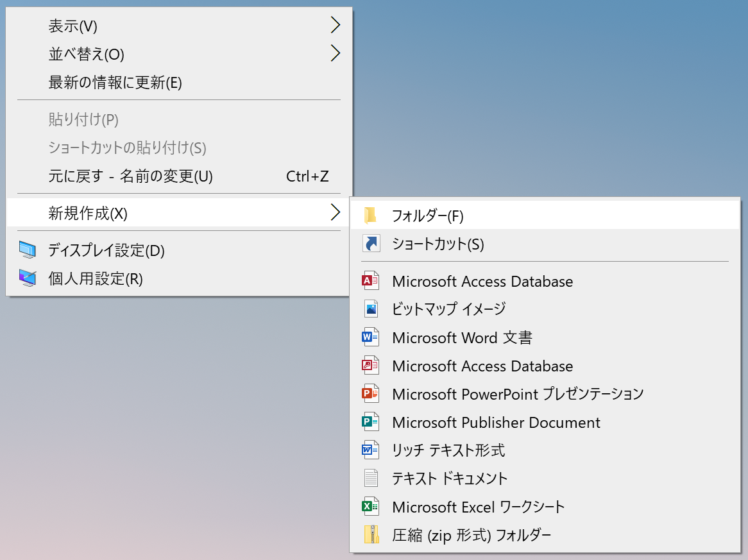
Task: Click the plain text file icon beside テキスト ドキュメント
Action: click(x=371, y=478)
